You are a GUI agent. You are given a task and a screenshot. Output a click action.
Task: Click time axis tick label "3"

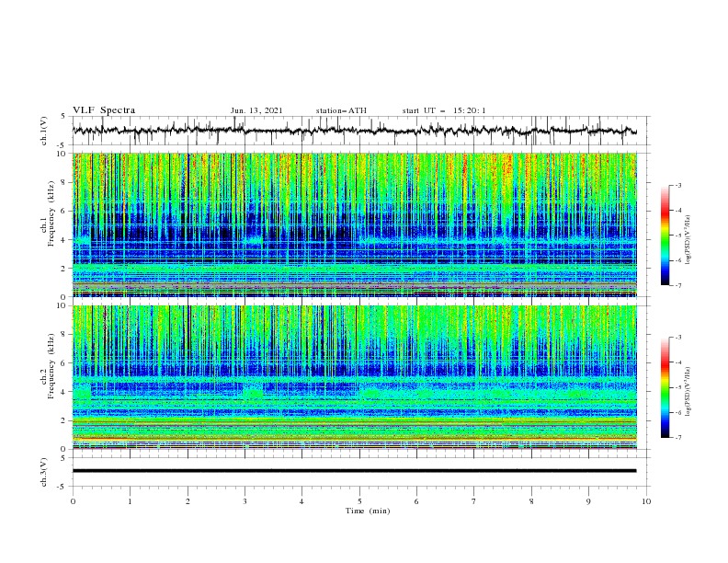[245, 501]
